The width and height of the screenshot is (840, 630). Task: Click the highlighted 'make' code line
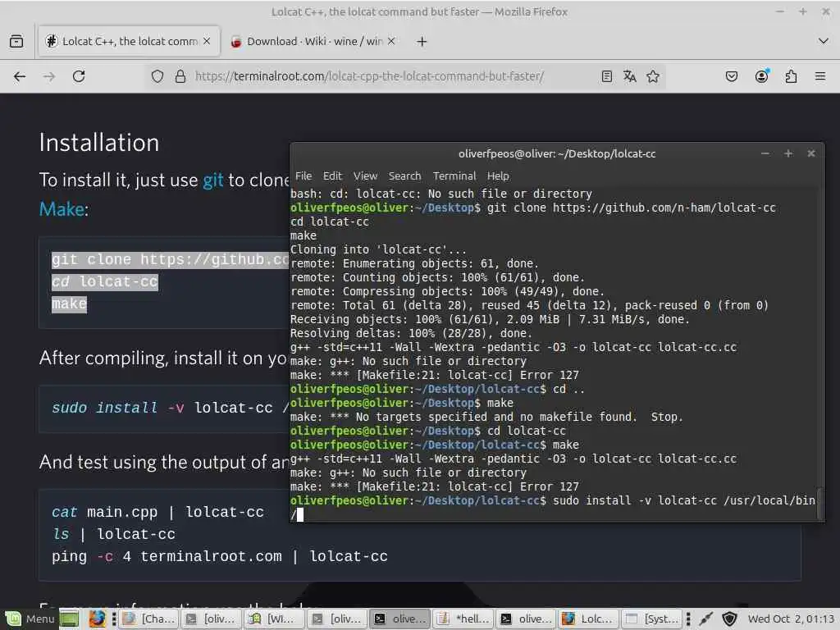(69, 304)
